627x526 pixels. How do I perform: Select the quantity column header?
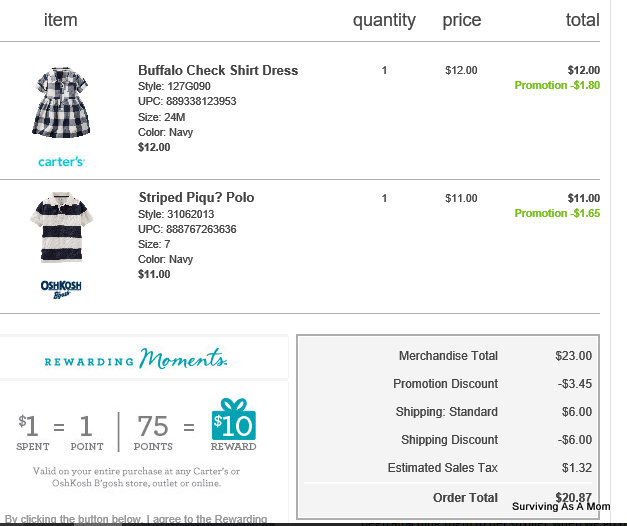[x=384, y=21]
